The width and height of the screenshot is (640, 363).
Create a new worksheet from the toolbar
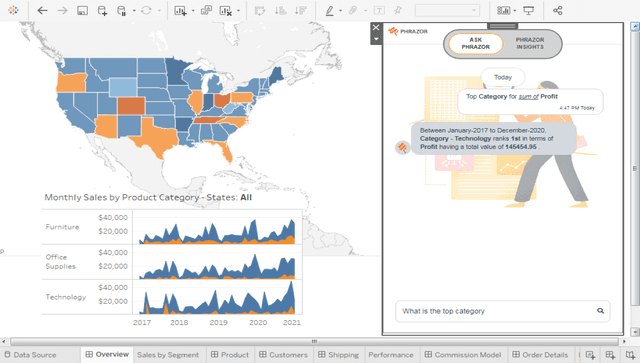tap(180, 11)
